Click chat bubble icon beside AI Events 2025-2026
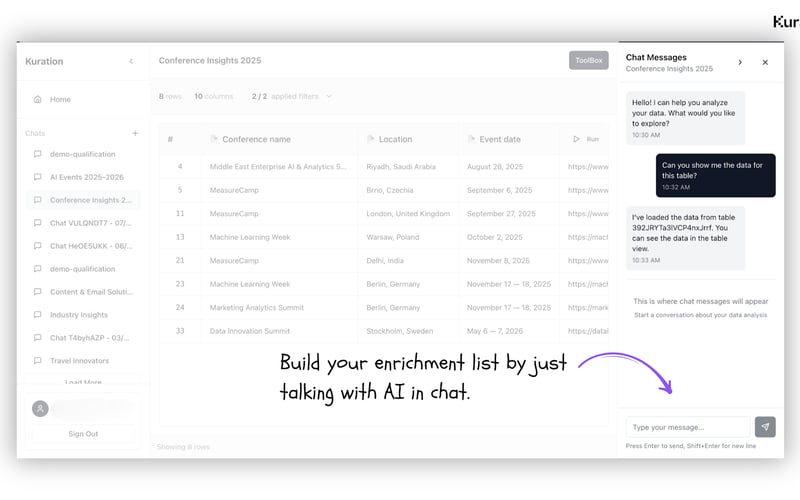Screen dimensions: 800x500 [37, 177]
